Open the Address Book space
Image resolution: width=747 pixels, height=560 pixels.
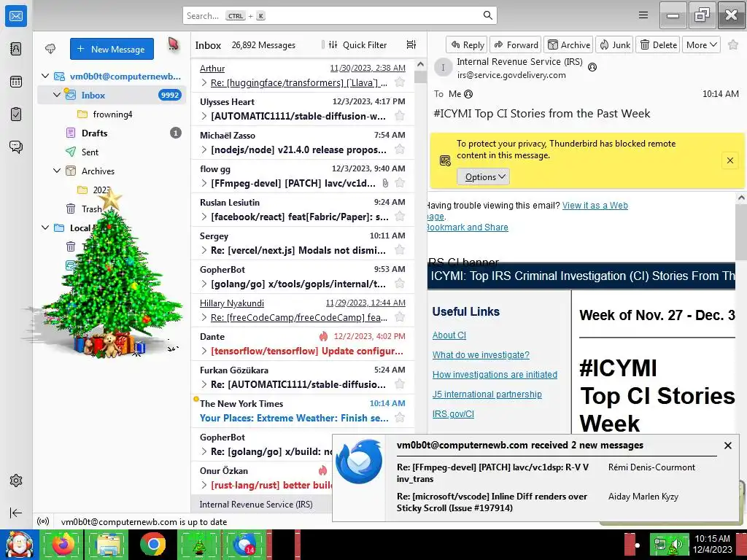pyautogui.click(x=16, y=49)
